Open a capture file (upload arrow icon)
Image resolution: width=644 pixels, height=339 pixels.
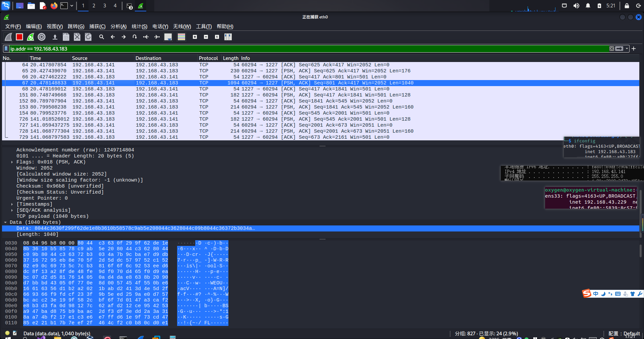click(x=55, y=37)
